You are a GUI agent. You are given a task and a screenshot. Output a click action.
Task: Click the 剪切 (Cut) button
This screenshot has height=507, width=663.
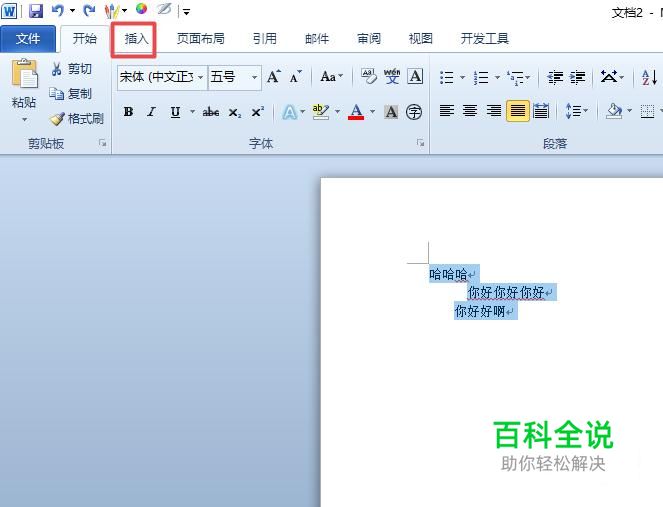click(72, 69)
